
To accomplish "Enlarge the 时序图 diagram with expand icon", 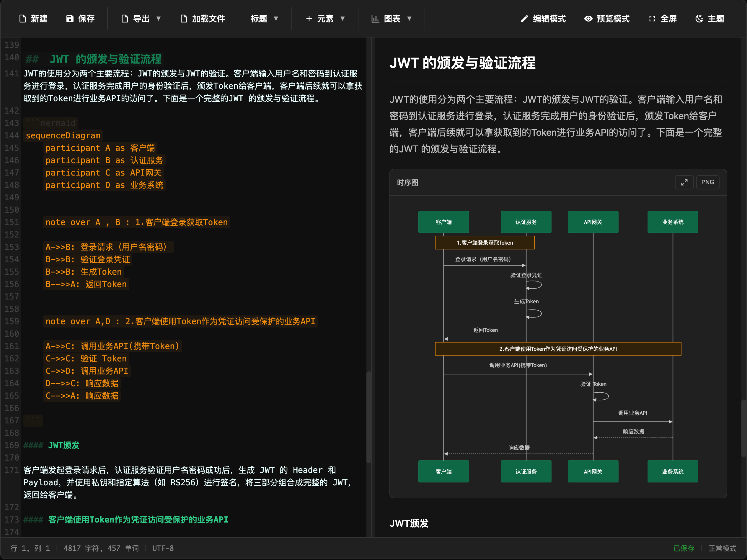I will coord(684,182).
